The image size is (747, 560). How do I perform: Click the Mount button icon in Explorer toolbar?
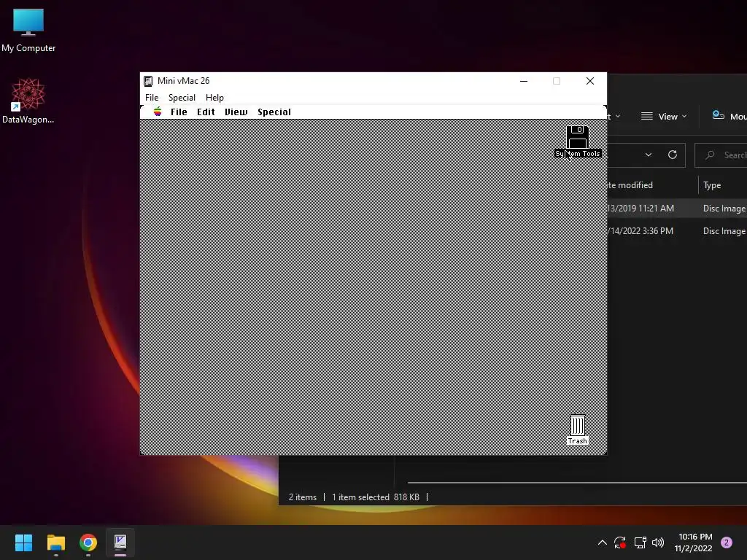pyautogui.click(x=719, y=115)
